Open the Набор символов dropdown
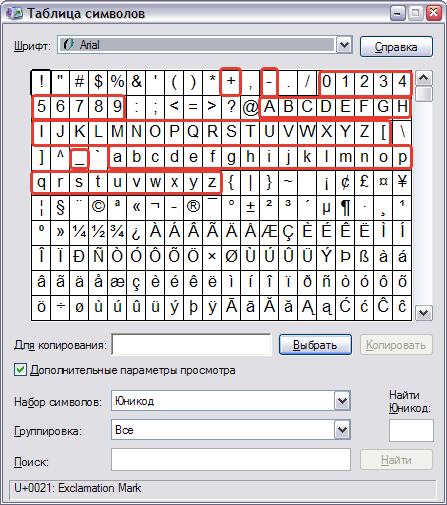Screen dimensions: 447x505 click(x=342, y=401)
